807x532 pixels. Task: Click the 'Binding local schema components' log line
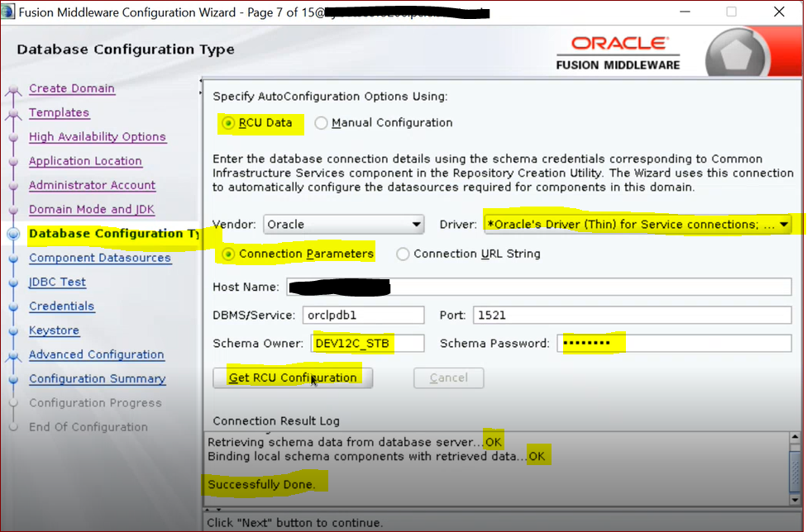pyautogui.click(x=376, y=457)
